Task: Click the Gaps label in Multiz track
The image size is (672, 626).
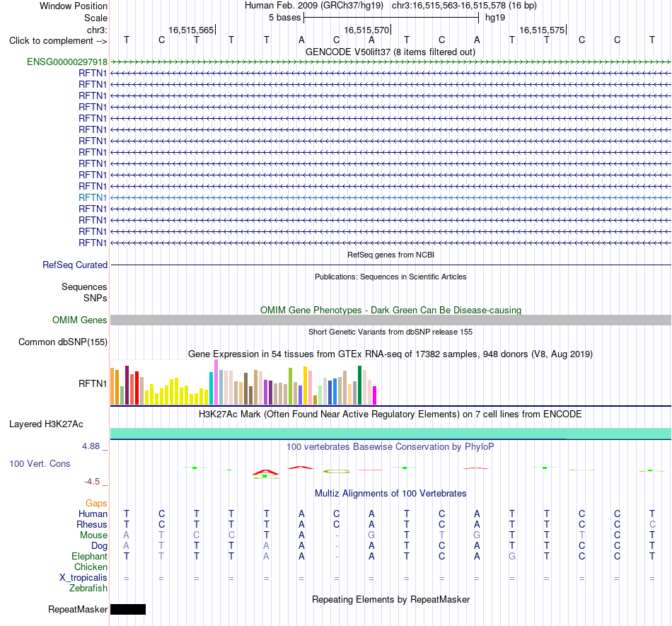Action: 96,503
